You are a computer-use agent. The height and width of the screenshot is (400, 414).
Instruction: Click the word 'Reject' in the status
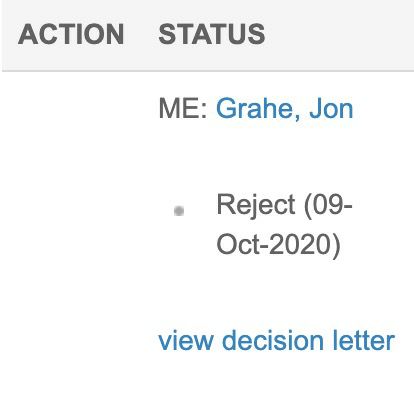click(256, 205)
